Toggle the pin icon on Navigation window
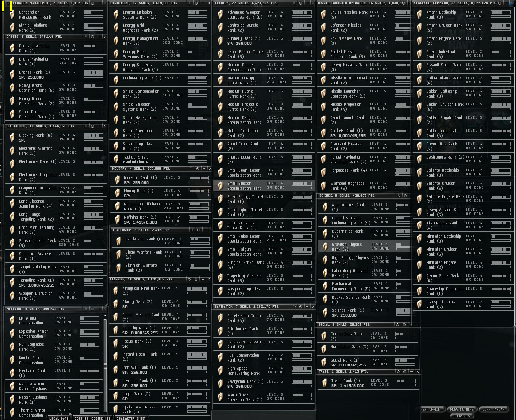This screenshot has height=420, width=516. 294,306
